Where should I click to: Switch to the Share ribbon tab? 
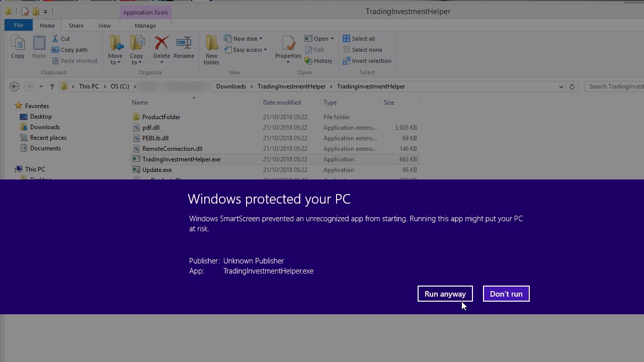coord(76,26)
